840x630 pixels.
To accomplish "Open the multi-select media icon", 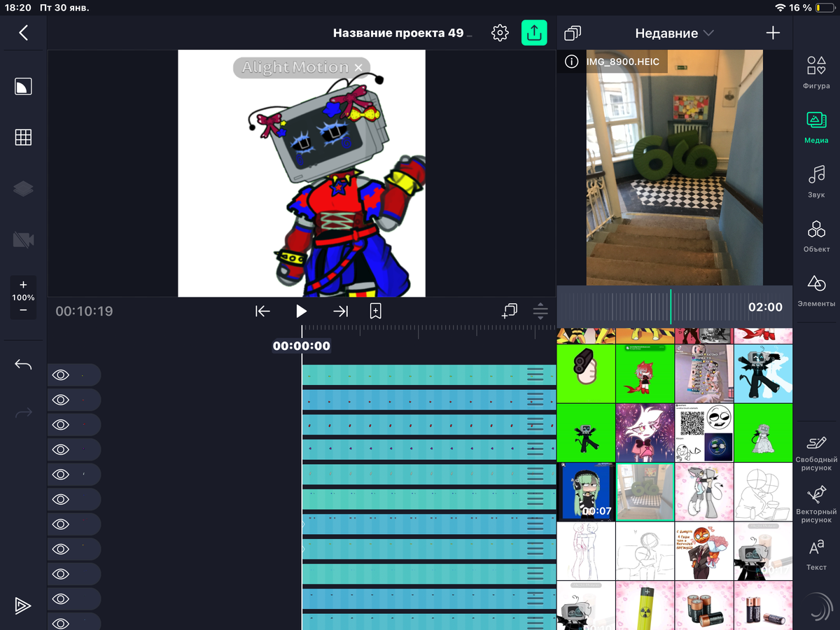I will coord(573,33).
